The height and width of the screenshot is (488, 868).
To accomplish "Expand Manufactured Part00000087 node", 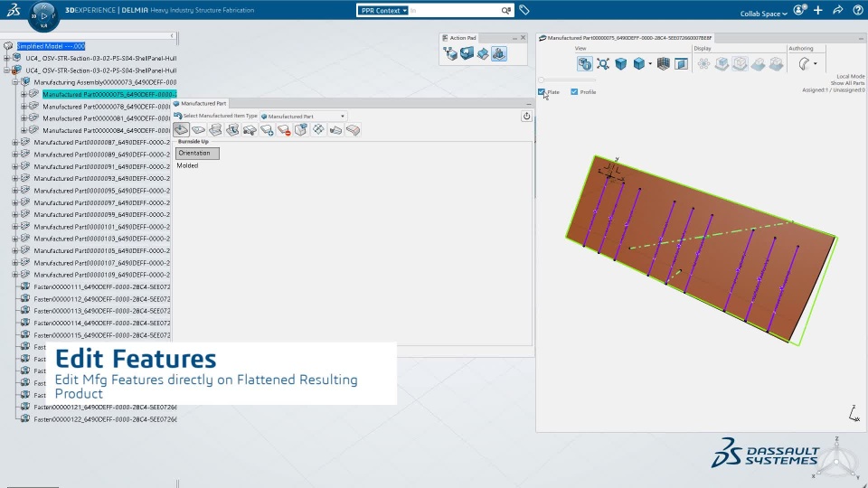I will pyautogui.click(x=15, y=142).
